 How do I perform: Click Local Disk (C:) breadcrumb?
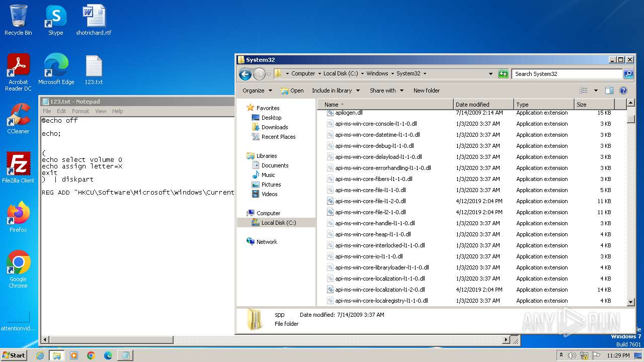pos(341,73)
